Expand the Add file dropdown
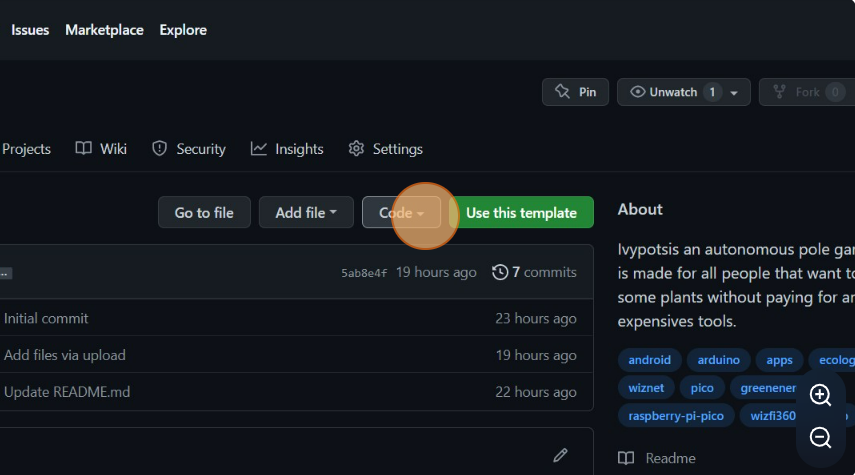This screenshot has height=475, width=855. pos(306,212)
